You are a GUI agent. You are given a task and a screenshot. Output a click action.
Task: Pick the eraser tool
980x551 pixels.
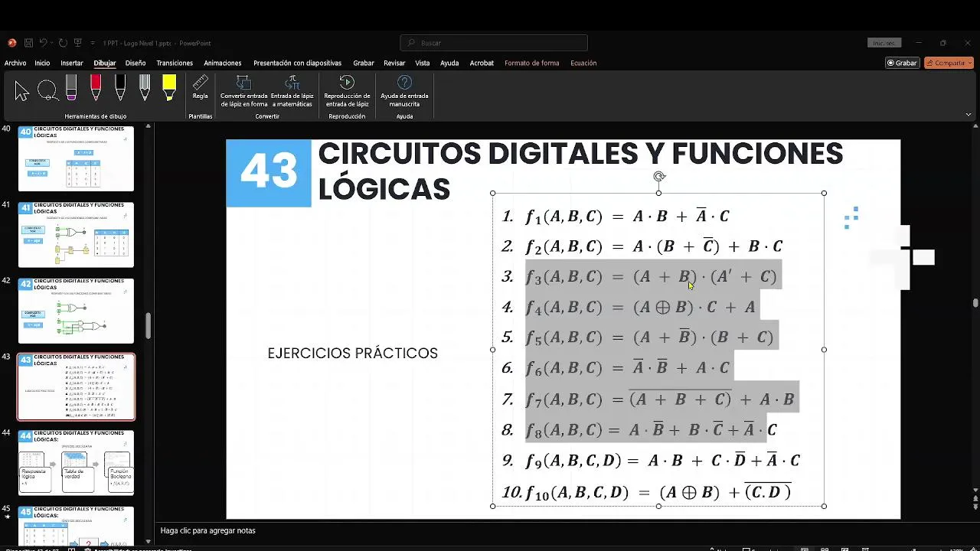pyautogui.click(x=71, y=88)
